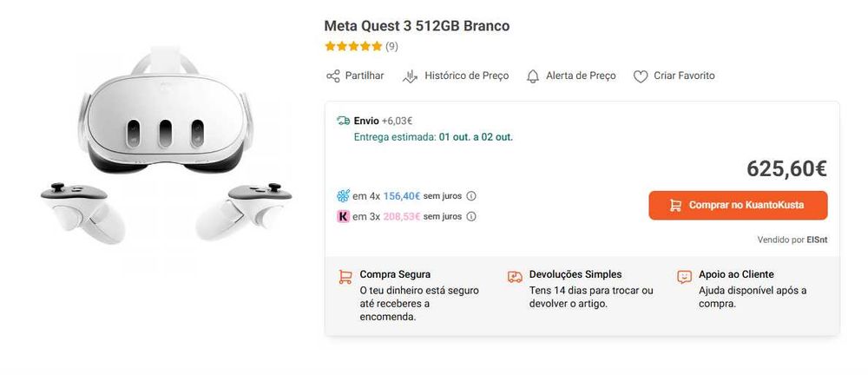This screenshot has height=375, width=868.
Task: Click the Compra Segura cart icon
Action: (x=345, y=277)
